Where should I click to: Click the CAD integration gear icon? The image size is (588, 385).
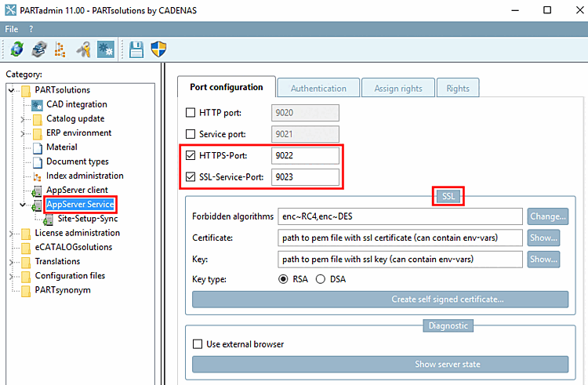click(x=37, y=104)
